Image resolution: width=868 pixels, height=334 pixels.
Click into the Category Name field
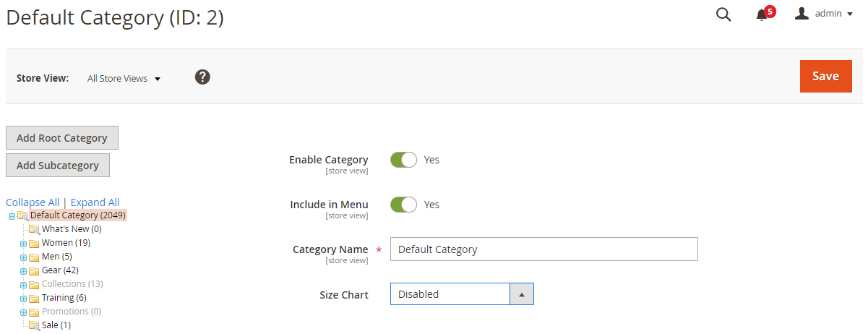point(543,249)
